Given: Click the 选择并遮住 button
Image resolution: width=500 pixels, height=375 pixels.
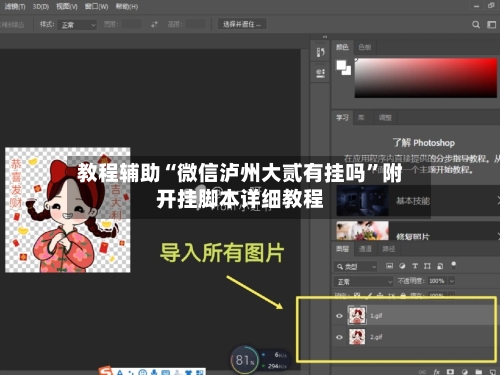Looking at the screenshot, I should pyautogui.click(x=242, y=24).
